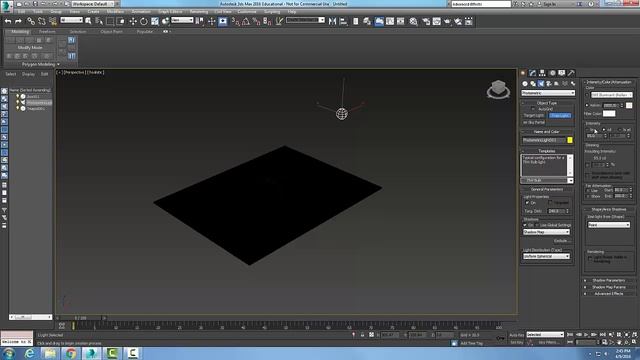Open the Photometric light category dropdown
640x360 pixels.
point(548,93)
